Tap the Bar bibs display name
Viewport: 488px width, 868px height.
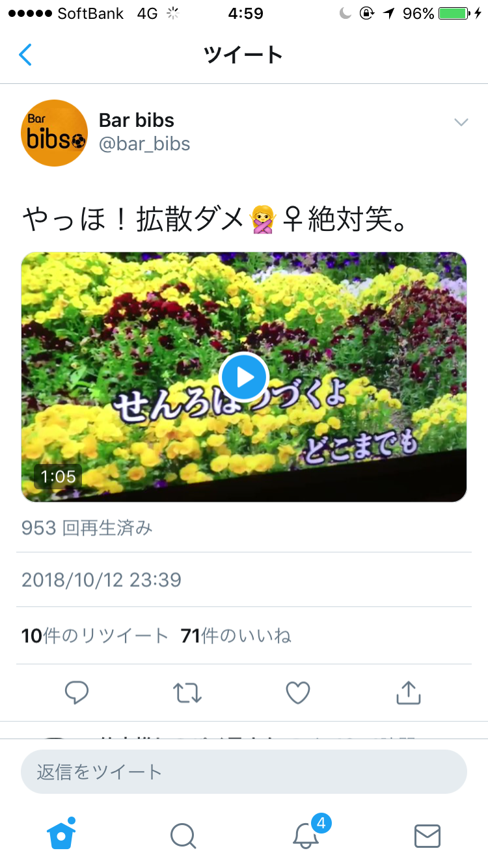coord(137,120)
